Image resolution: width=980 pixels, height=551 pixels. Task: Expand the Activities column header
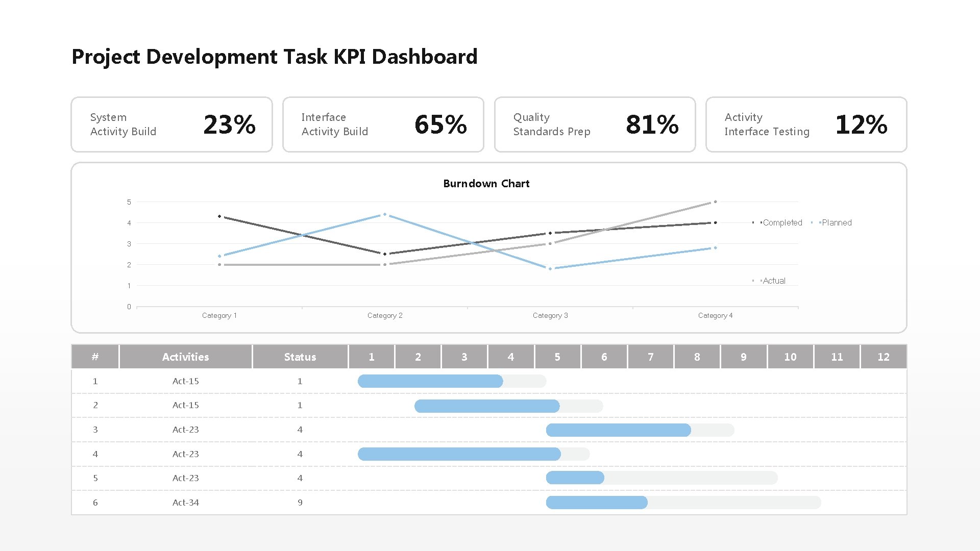point(185,357)
